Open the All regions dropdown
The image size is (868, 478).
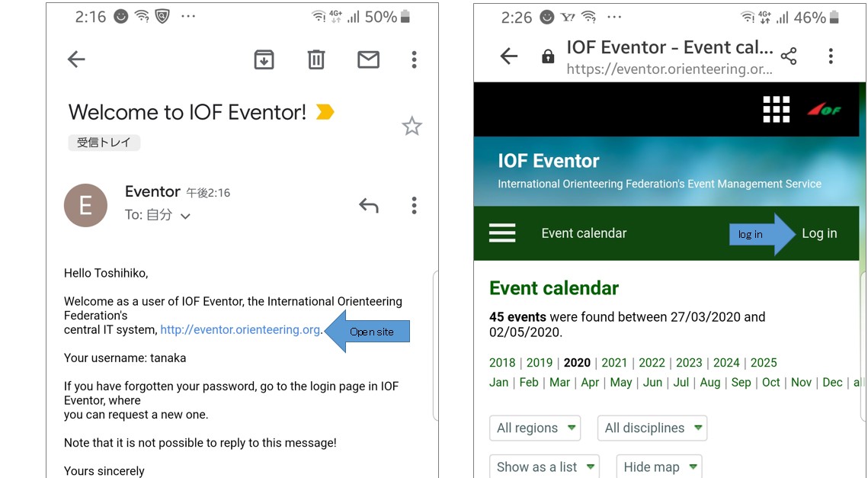tap(534, 428)
